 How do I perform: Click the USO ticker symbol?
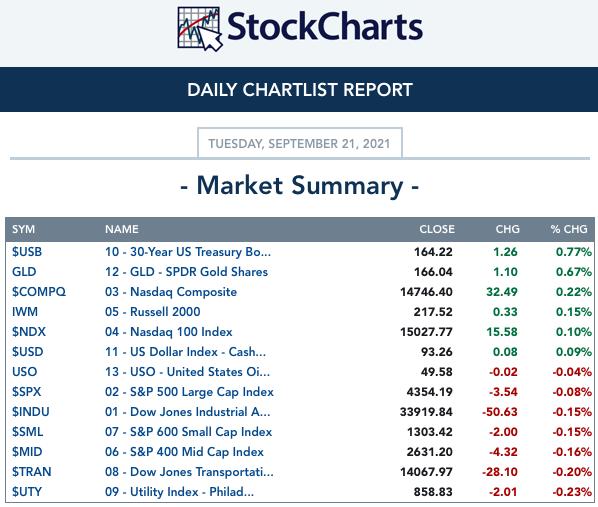(24, 372)
